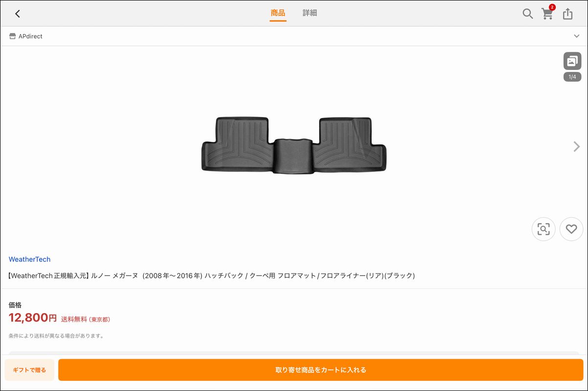
Task: Open the shopping cart
Action: click(548, 13)
